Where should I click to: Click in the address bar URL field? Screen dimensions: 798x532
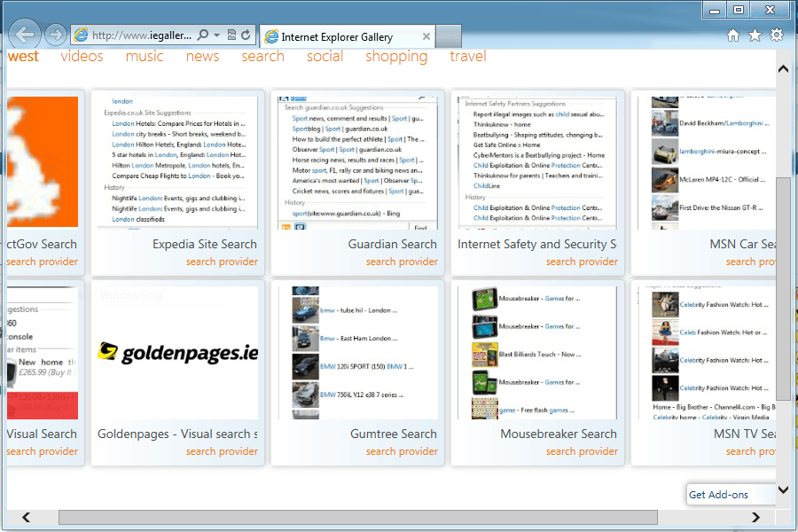142,35
